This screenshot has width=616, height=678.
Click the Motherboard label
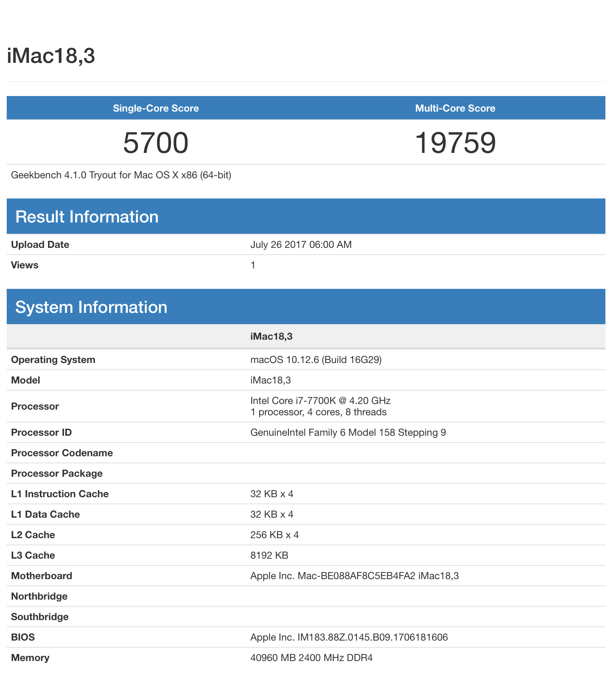pos(42,576)
